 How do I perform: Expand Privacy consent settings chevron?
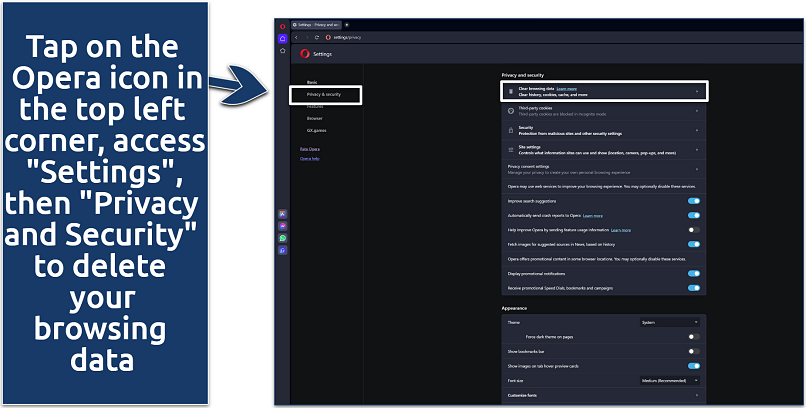(x=697, y=170)
